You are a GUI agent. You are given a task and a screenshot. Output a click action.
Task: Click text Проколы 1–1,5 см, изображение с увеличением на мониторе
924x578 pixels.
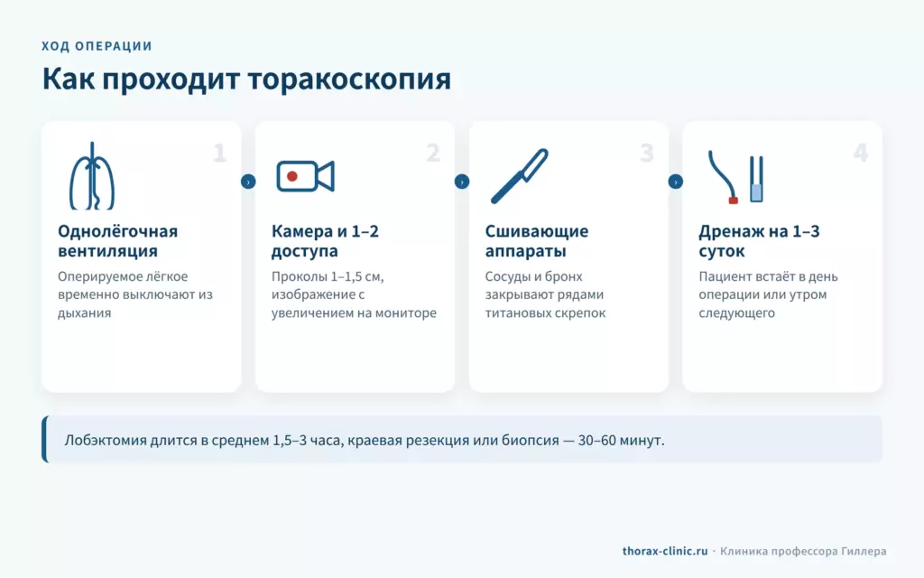click(x=354, y=294)
